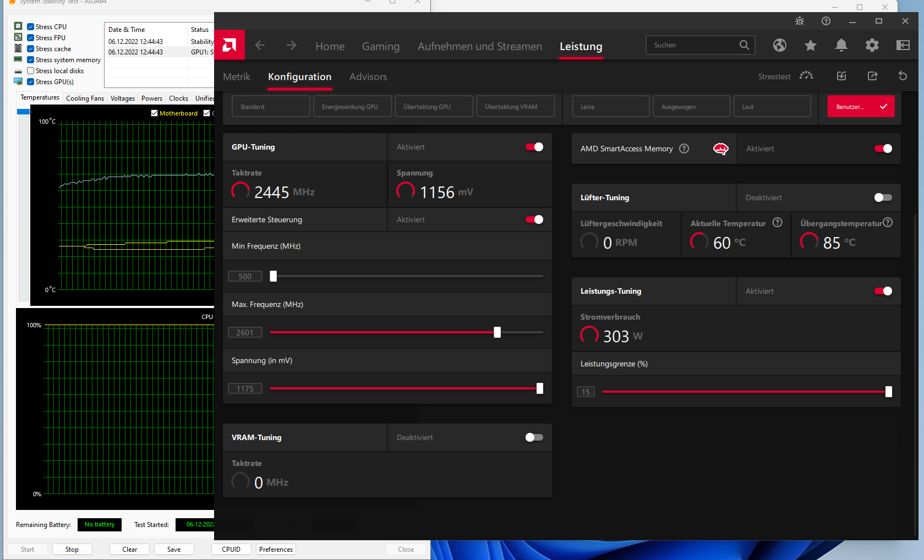Open the web browser globe icon
This screenshot has height=560, width=924.
point(780,45)
